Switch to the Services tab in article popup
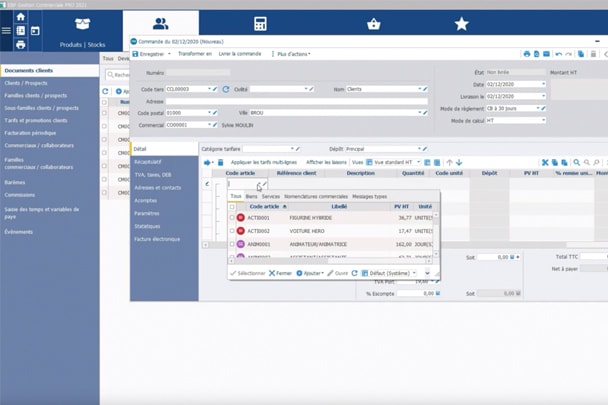The width and height of the screenshot is (608, 405). pos(270,196)
